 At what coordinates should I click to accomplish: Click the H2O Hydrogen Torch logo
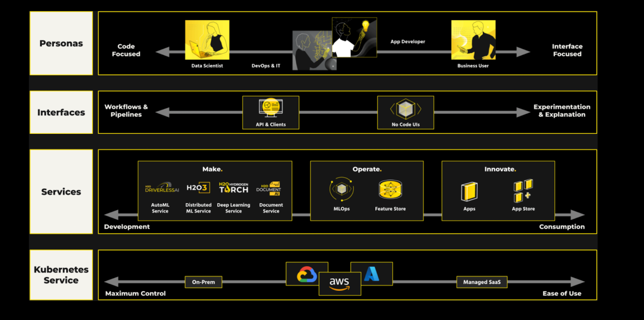click(233, 188)
